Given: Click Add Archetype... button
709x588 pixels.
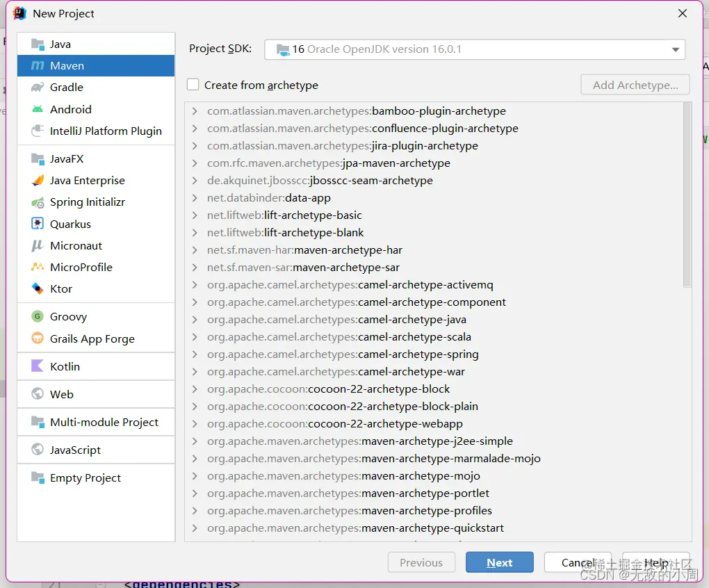Looking at the screenshot, I should [x=635, y=85].
